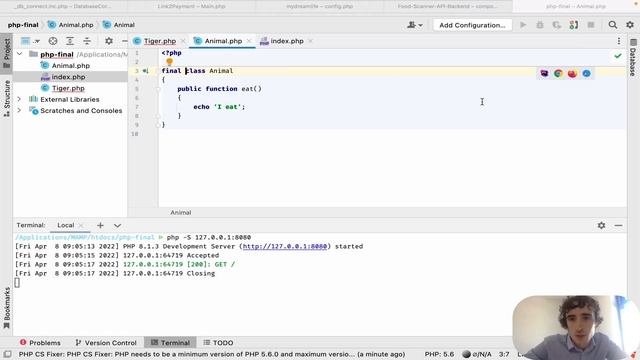
Task: Open file in Chrome browser icon
Action: [558, 73]
